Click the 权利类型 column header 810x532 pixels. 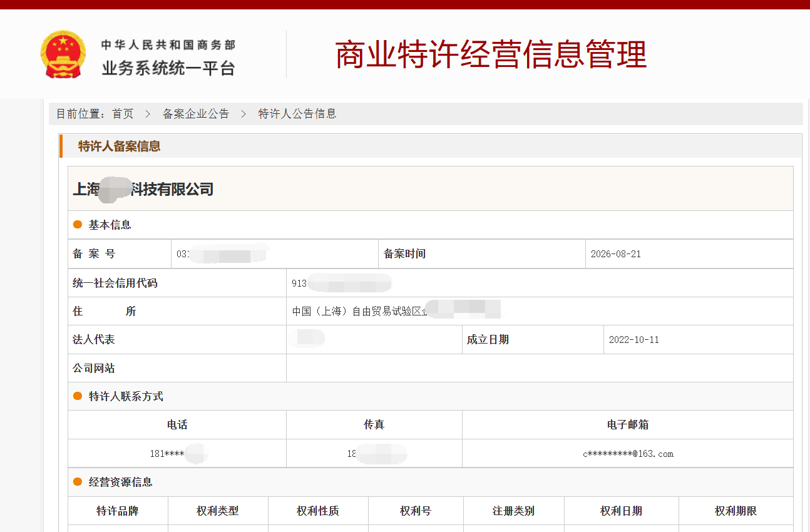click(x=218, y=511)
